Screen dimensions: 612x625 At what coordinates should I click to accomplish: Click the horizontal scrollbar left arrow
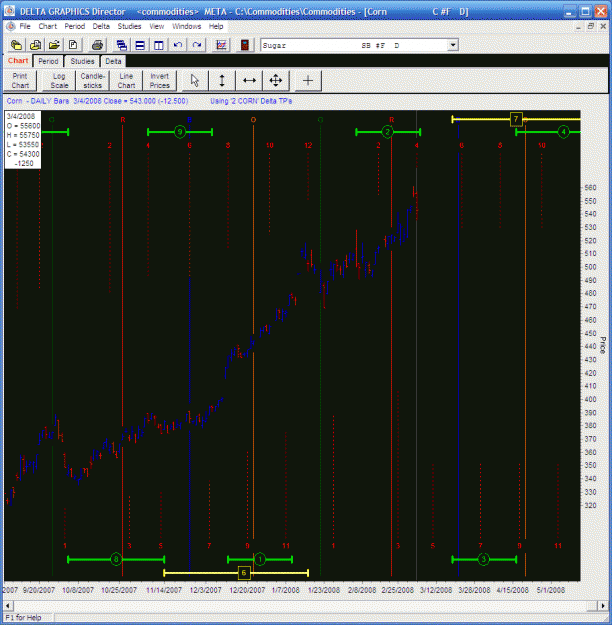coord(8,605)
